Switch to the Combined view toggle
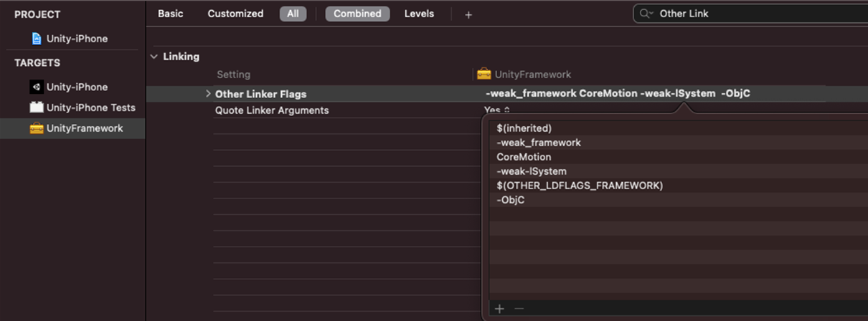The image size is (868, 321). coord(357,14)
